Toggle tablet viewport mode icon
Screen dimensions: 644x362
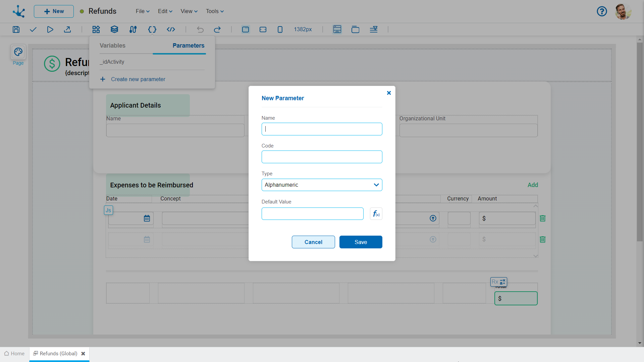pos(263,29)
